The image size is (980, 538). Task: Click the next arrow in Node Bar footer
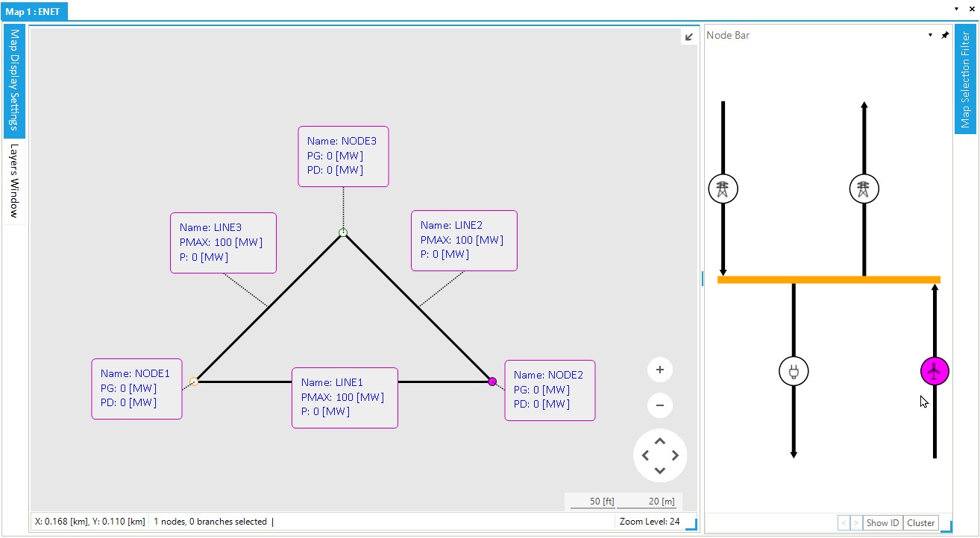pyautogui.click(x=856, y=523)
